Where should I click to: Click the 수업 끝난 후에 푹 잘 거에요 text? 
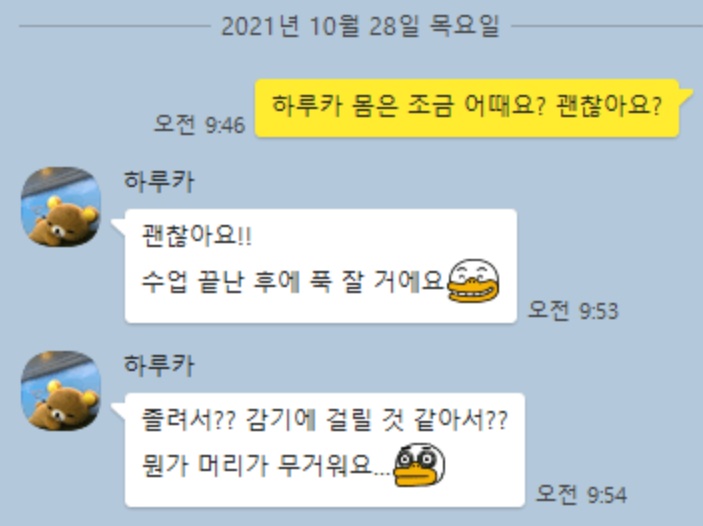pyautogui.click(x=293, y=282)
